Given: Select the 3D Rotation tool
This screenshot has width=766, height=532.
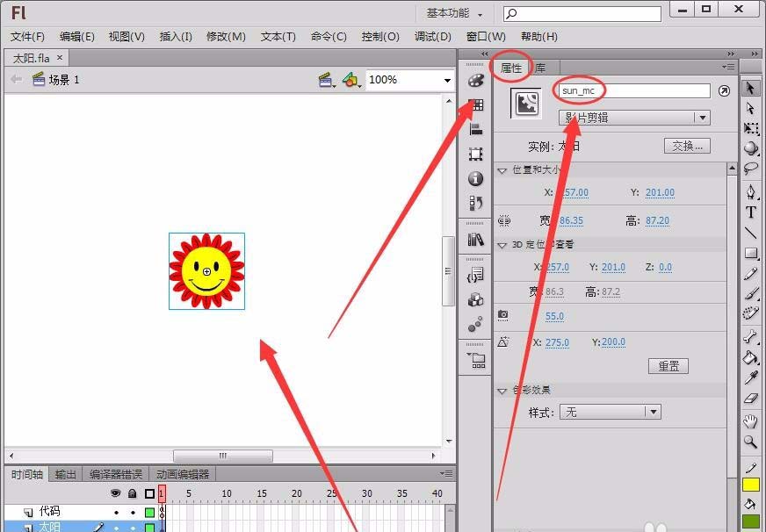Looking at the screenshot, I should tap(750, 148).
